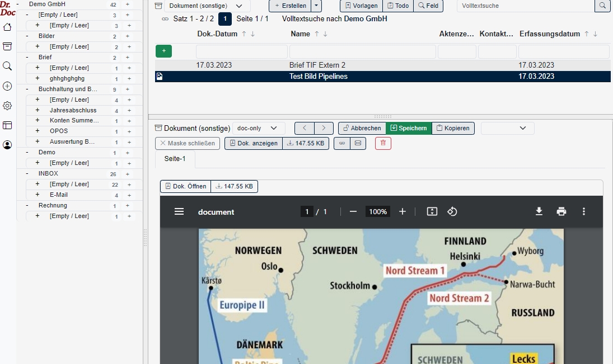Click Dok. anzeigen button
Screen dimensions: 613x364
click(254, 143)
